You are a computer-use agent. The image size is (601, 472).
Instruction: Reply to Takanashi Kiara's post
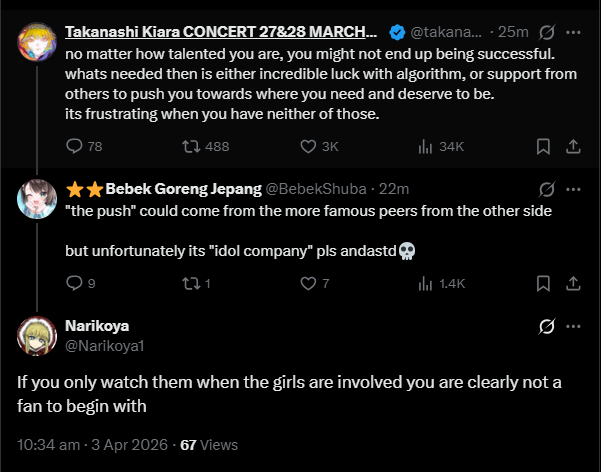74,147
